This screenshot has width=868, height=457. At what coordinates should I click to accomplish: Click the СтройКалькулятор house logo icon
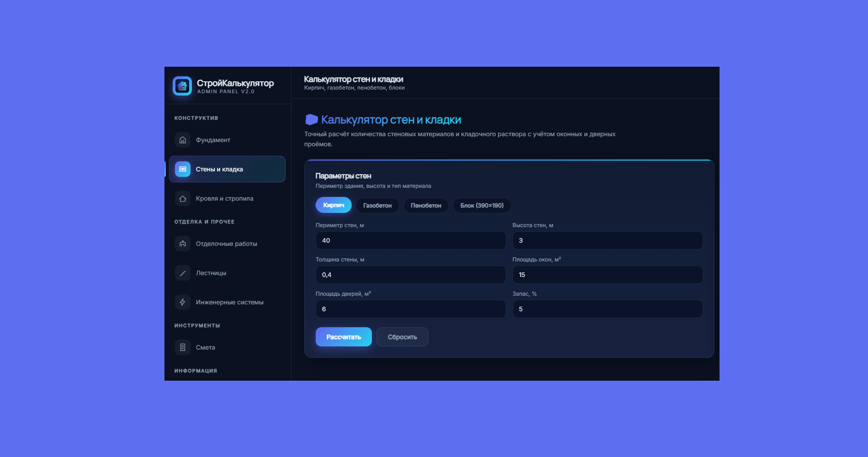pos(182,86)
